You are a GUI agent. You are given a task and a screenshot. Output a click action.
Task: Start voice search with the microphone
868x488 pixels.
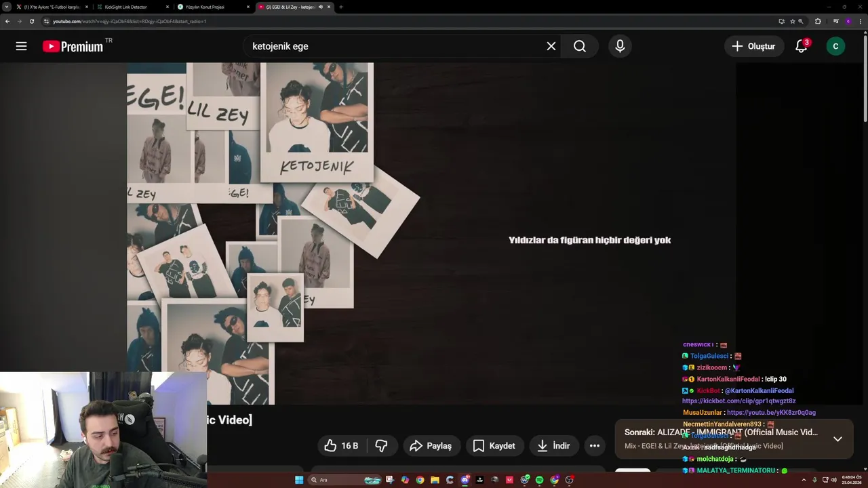point(620,46)
